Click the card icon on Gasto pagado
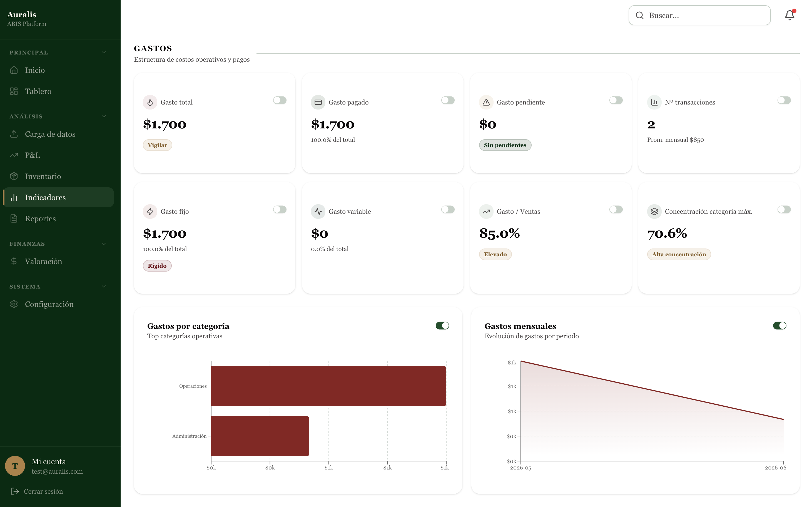The width and height of the screenshot is (812, 507). click(318, 102)
